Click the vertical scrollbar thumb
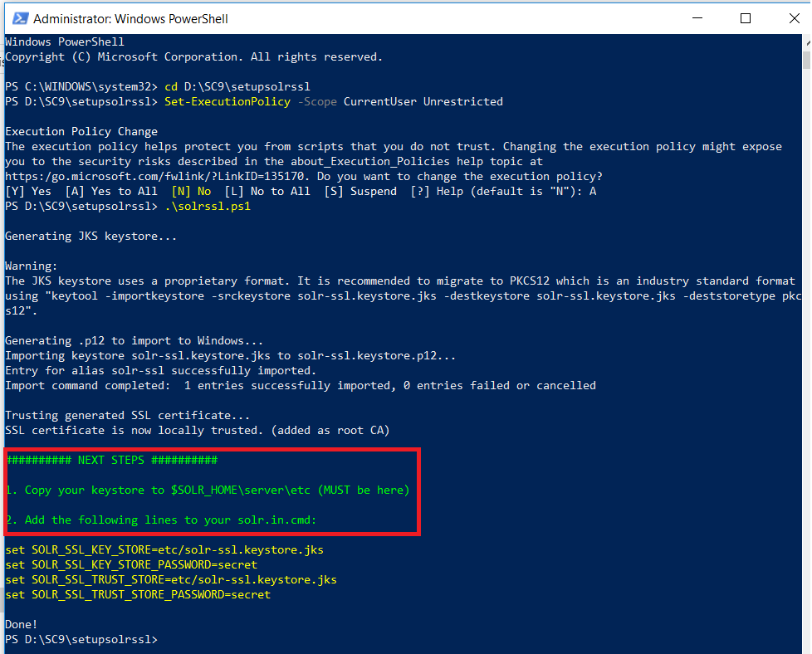Screen dimensions: 812x654 pyautogui.click(x=806, y=60)
